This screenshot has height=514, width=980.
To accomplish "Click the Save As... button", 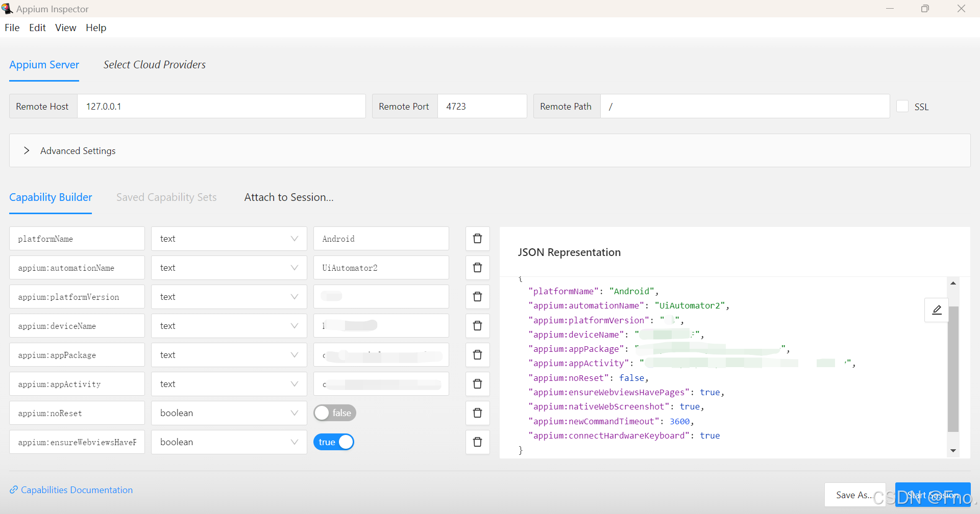I will tap(854, 495).
